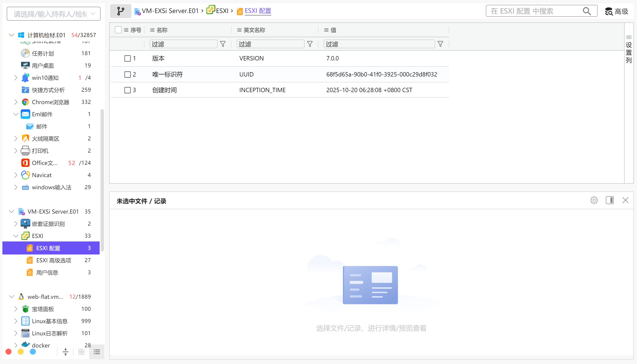This screenshot has height=364, width=637.
Task: Click the filter funnel for 名称 column
Action: tap(223, 44)
